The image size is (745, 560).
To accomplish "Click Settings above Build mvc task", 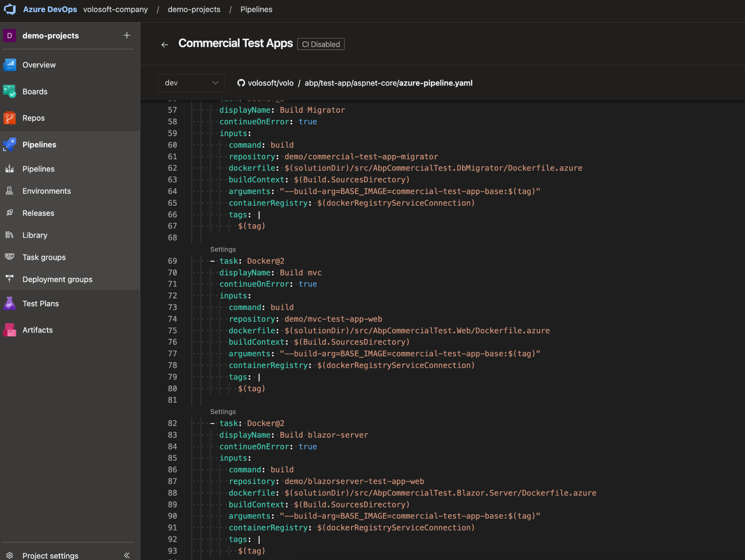I will 223,249.
